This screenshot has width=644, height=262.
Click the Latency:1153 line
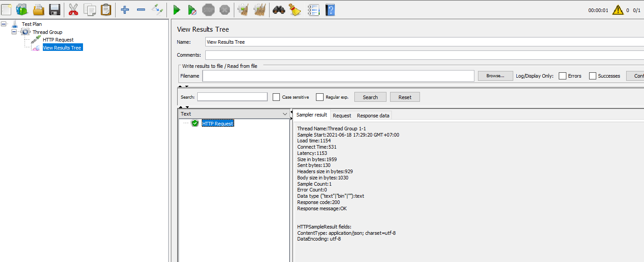tap(312, 153)
